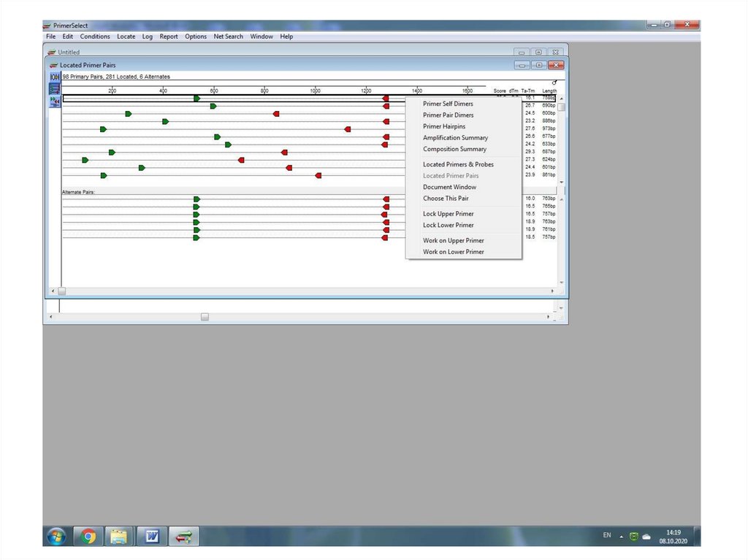Screen dimensions: 748x560
Task: Open the File Explorer folder on the taskbar
Action: tap(119, 537)
